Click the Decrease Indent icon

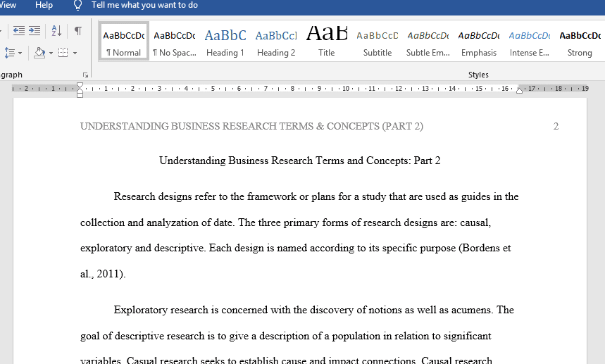tap(18, 30)
